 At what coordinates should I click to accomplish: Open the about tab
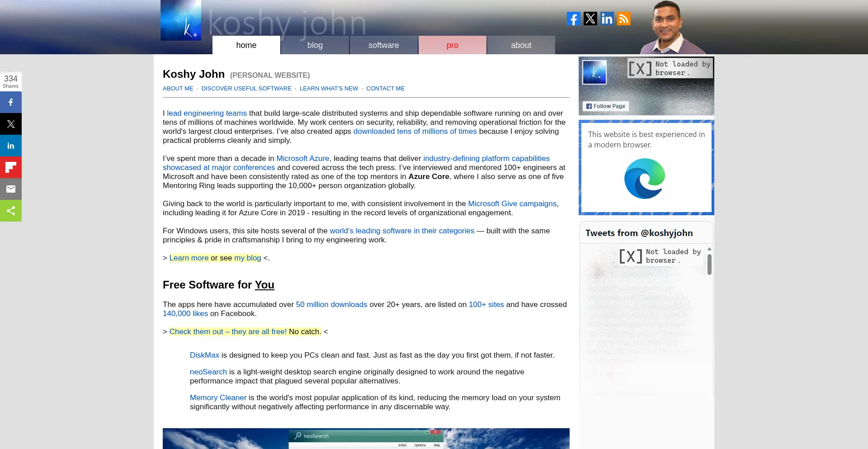[521, 45]
